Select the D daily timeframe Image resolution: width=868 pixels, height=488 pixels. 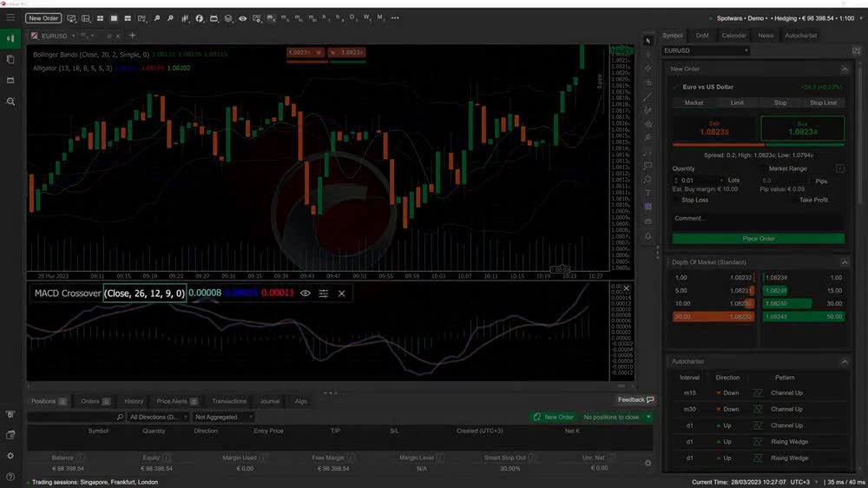click(x=352, y=17)
